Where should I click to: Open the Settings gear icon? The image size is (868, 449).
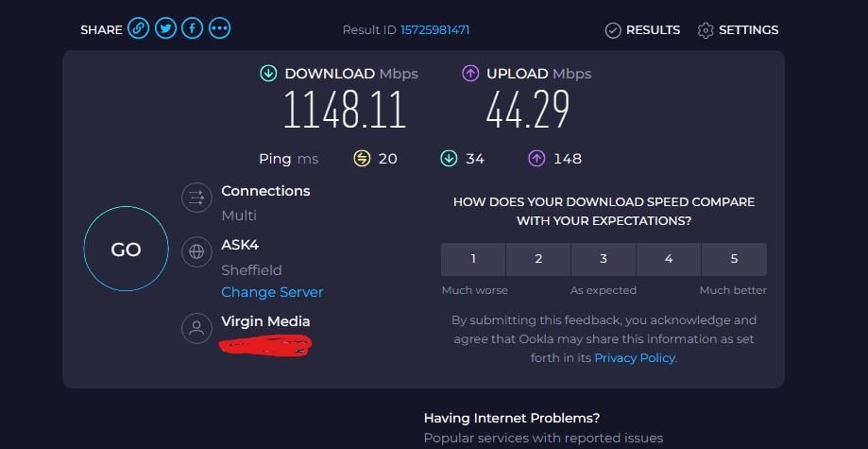(x=706, y=30)
